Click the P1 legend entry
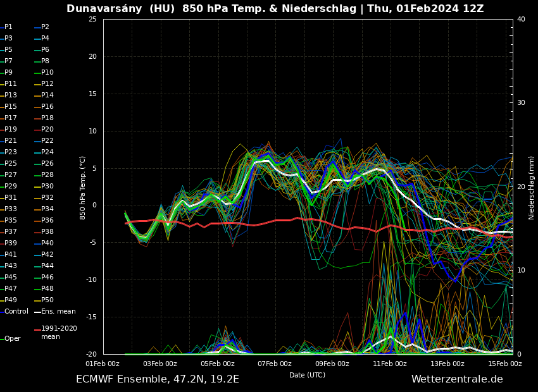 tap(8, 27)
